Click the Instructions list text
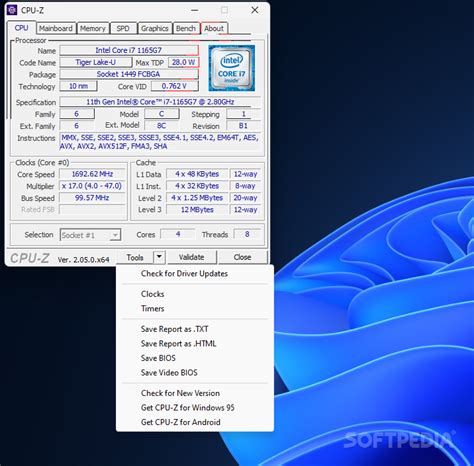This screenshot has width=474, height=466. coord(160,142)
